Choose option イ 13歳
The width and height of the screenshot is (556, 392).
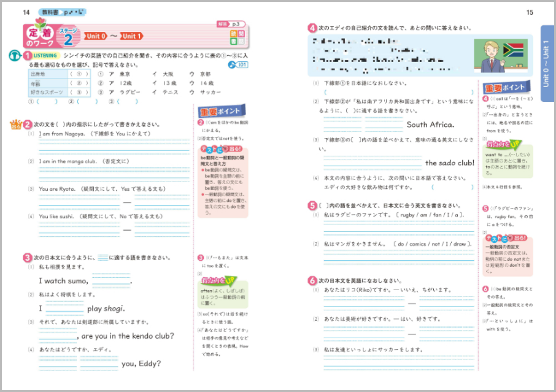164,83
